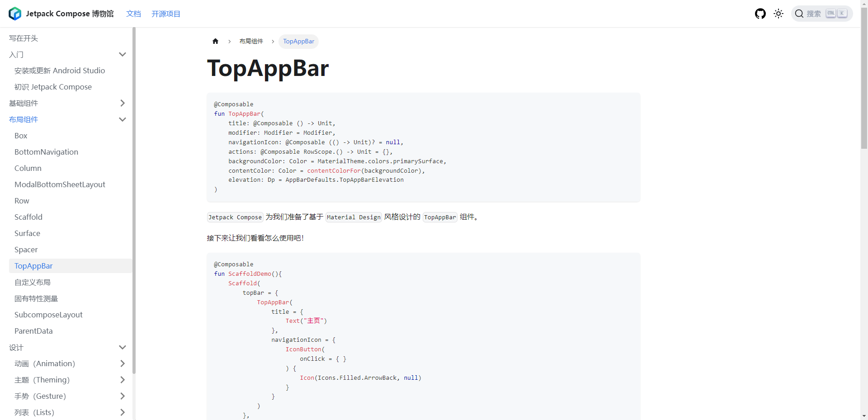868x420 pixels.
Task: Select Box in the sidebar
Action: (x=20, y=136)
